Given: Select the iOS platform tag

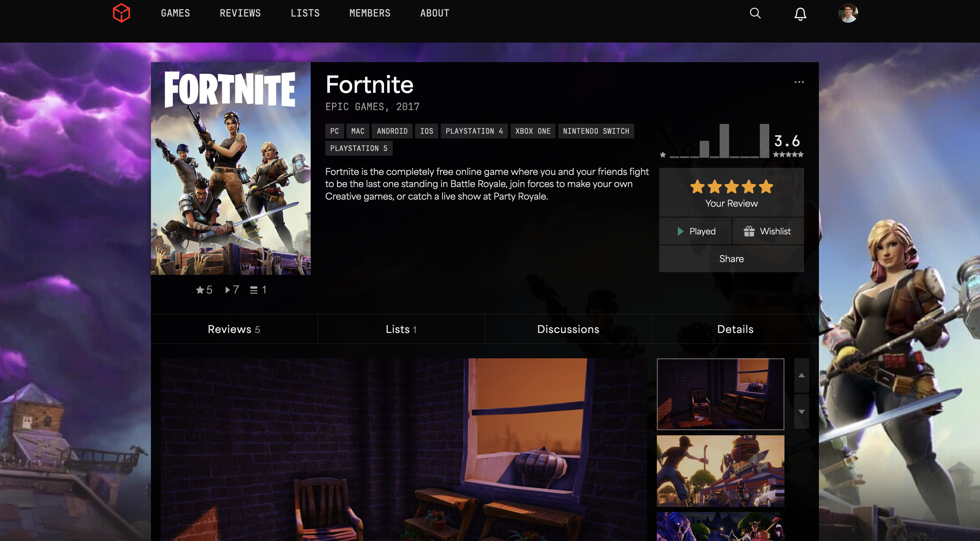Looking at the screenshot, I should pyautogui.click(x=427, y=131).
